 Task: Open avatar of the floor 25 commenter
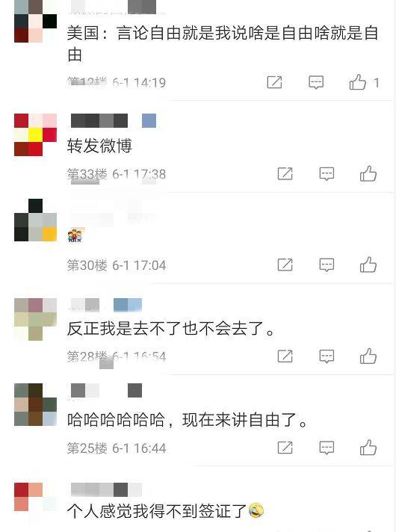tap(35, 404)
